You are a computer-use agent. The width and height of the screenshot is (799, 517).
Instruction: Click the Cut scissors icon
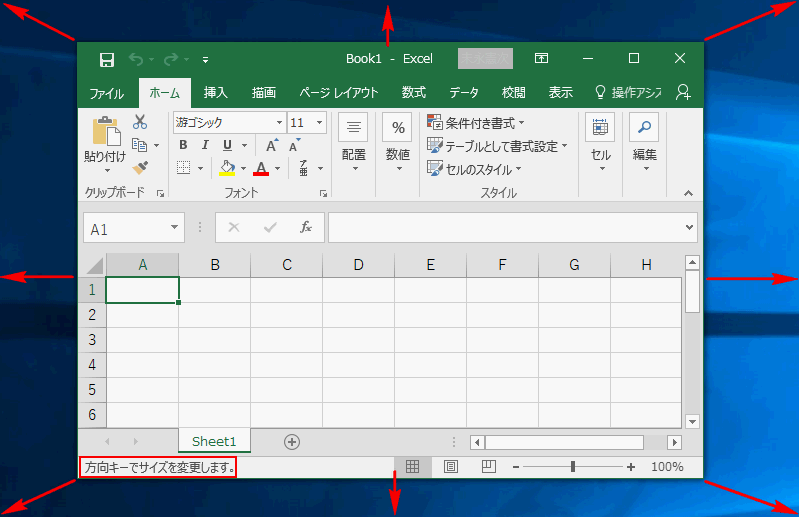click(x=140, y=122)
